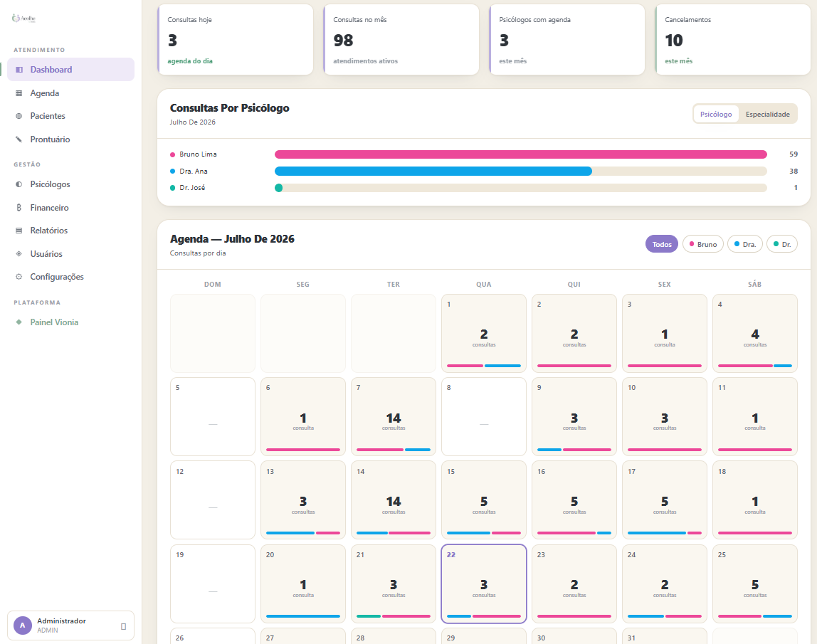Click the Consultas hoje card
The height and width of the screenshot is (644, 817).
236,40
